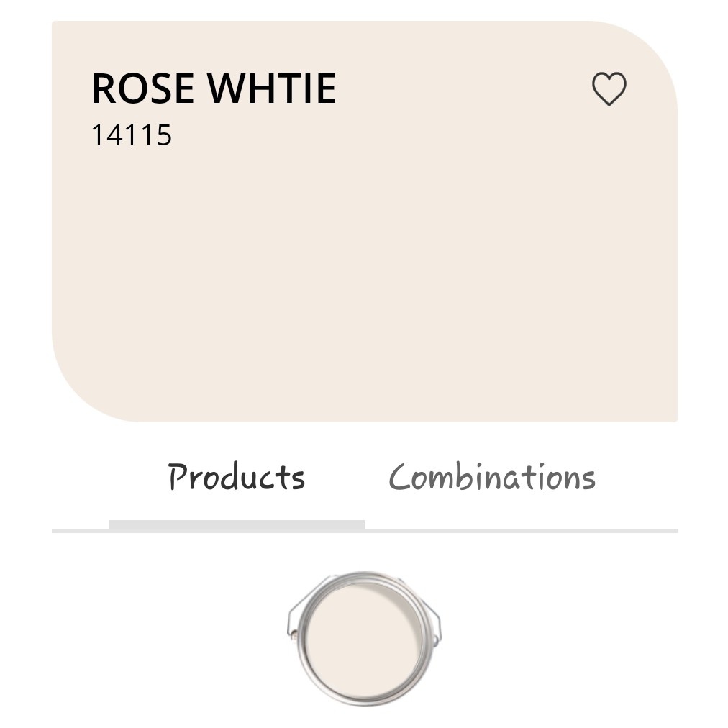This screenshot has width=728, height=728.
Task: Select the color code 14115
Action: (x=132, y=135)
